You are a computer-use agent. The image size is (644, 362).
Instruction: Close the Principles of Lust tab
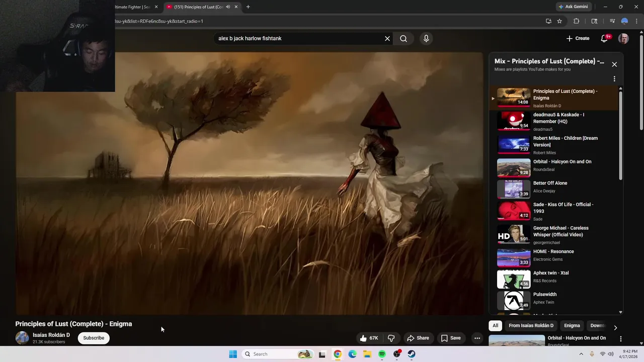[236, 7]
